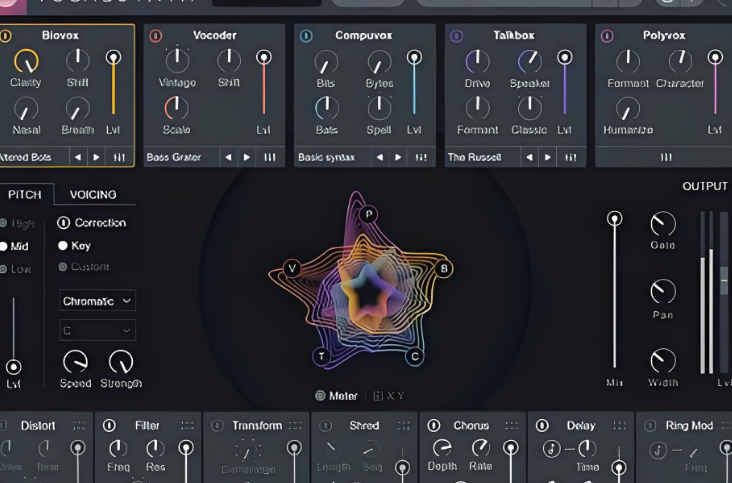Screen dimensions: 732x483
Task: Open Compuvox preset browser next to Basic syntax
Action: (421, 157)
